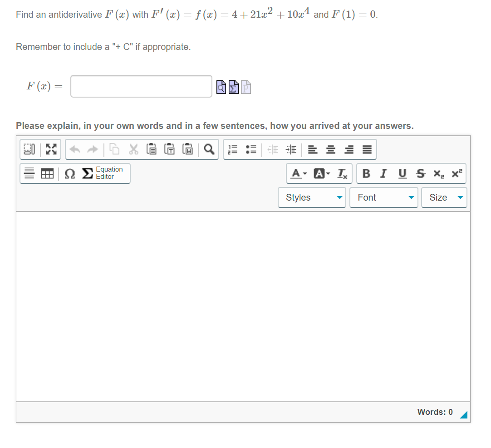Screen dimensions: 491x448
Task: Insert a special character using the Omega icon
Action: (x=69, y=173)
